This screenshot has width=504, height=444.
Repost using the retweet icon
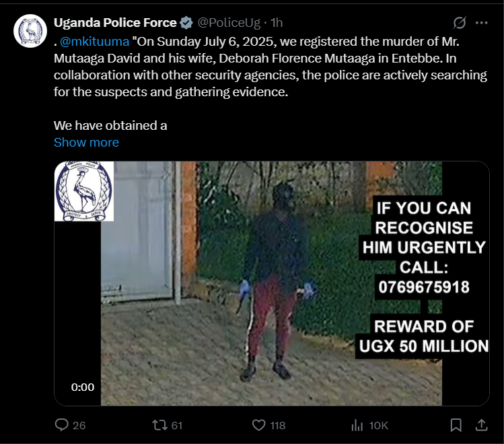[160, 424]
